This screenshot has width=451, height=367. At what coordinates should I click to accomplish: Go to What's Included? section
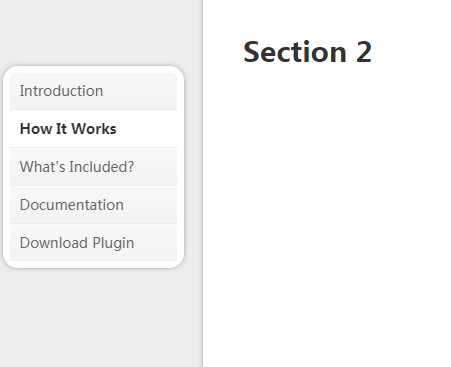click(x=93, y=167)
